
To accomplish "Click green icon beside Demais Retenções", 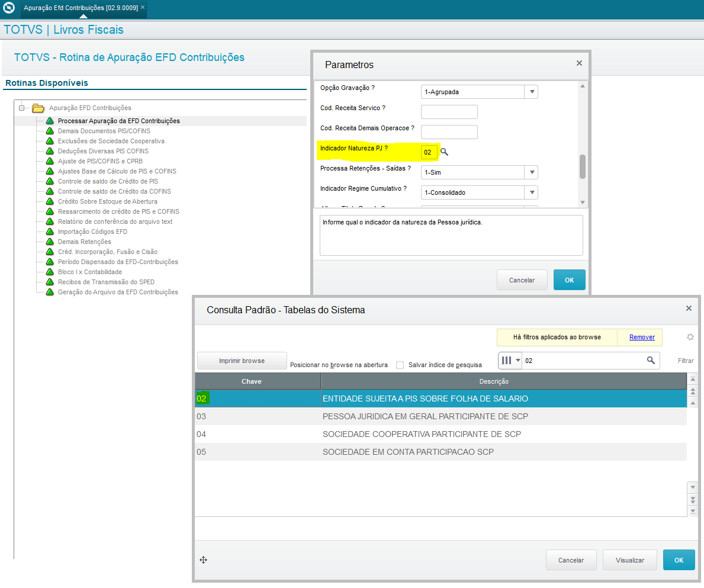I will tap(50, 242).
